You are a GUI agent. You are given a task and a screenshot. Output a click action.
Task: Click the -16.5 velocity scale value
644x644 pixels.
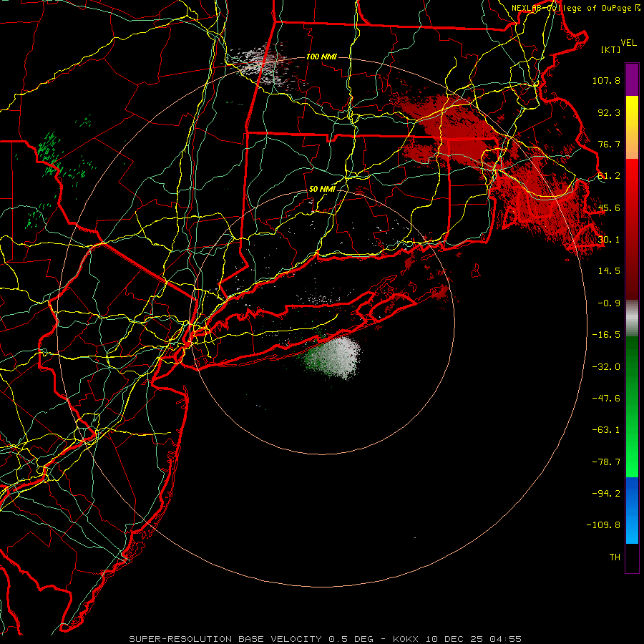(606, 335)
